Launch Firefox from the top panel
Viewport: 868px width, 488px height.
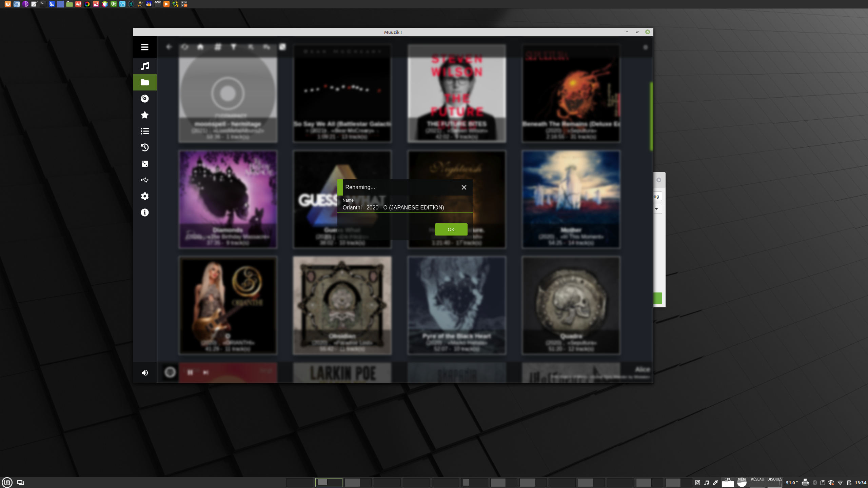(7, 4)
